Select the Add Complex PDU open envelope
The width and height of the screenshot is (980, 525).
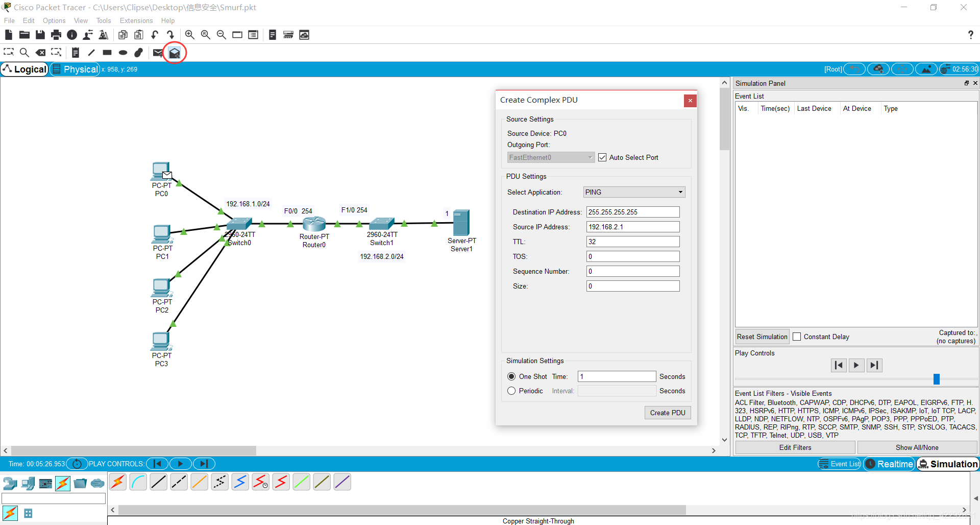pos(175,53)
